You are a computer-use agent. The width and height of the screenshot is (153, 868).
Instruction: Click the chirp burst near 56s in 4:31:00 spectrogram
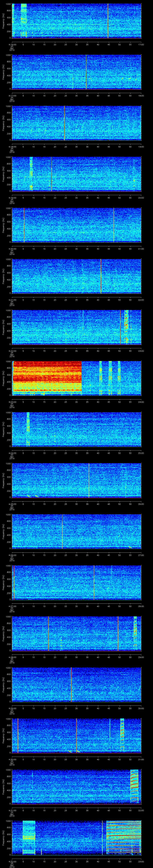134,786
